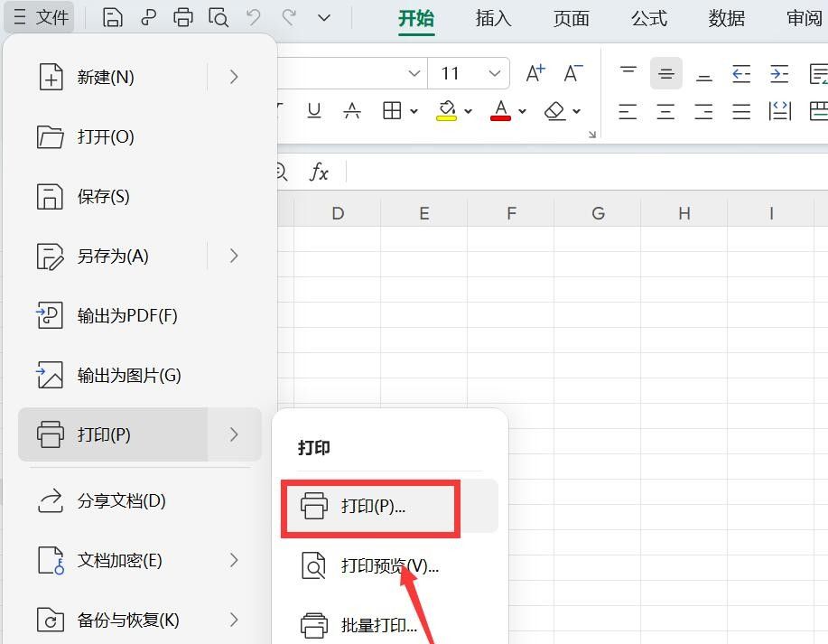Click the Undo arrow icon
Viewport: 828px width, 644px height.
[x=254, y=17]
